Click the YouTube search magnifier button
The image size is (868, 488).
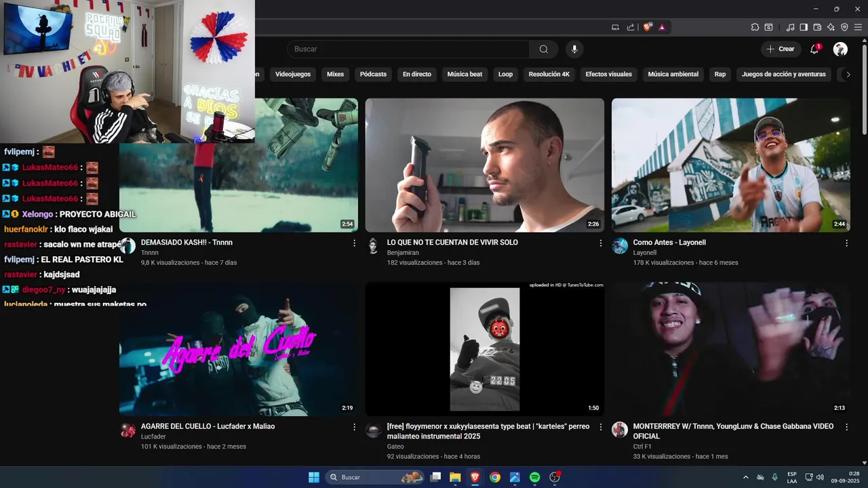point(544,49)
